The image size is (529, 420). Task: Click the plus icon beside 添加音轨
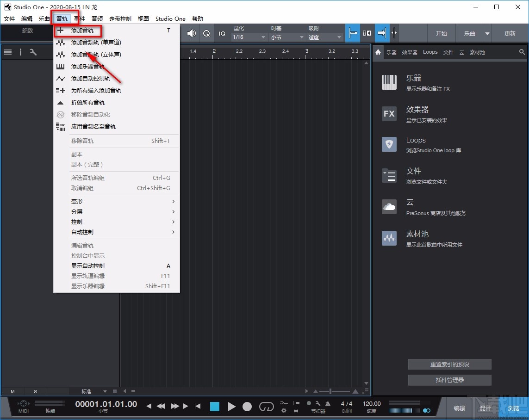point(60,31)
